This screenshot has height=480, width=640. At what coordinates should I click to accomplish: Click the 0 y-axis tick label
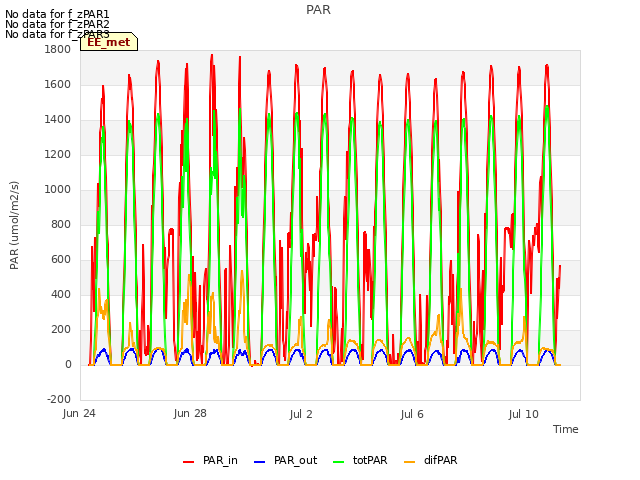[68, 364]
